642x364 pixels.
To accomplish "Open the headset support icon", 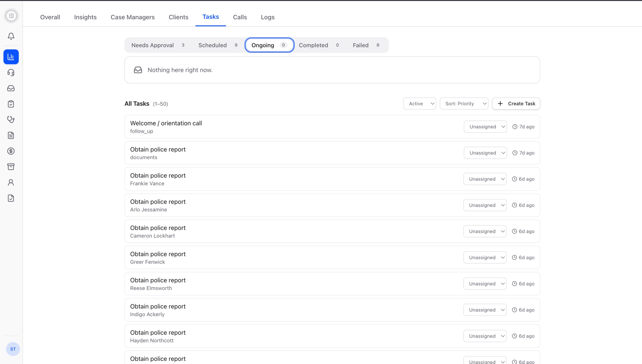I will tap(11, 72).
